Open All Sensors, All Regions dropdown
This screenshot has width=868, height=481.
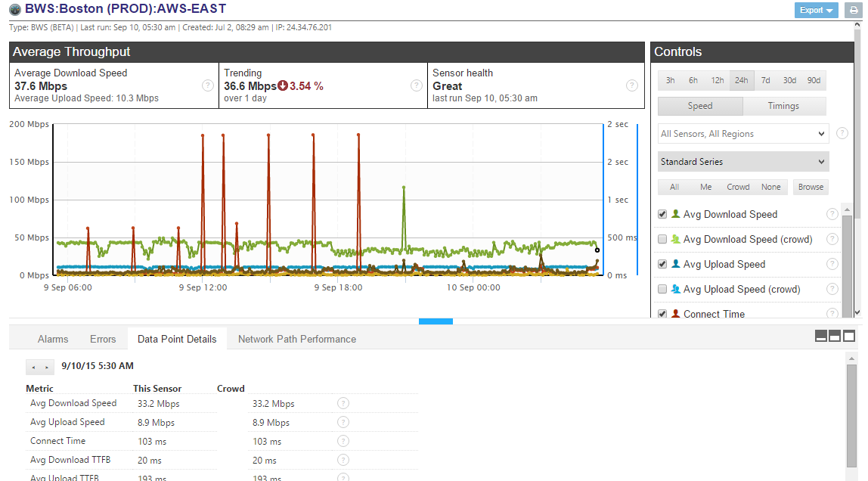point(743,133)
